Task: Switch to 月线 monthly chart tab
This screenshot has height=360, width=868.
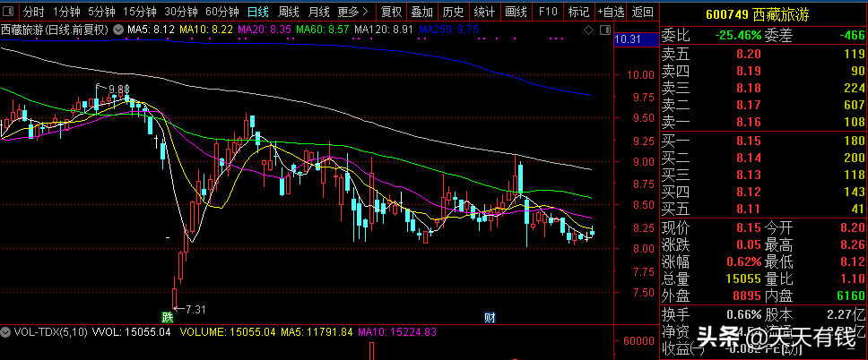Action: pyautogui.click(x=318, y=11)
